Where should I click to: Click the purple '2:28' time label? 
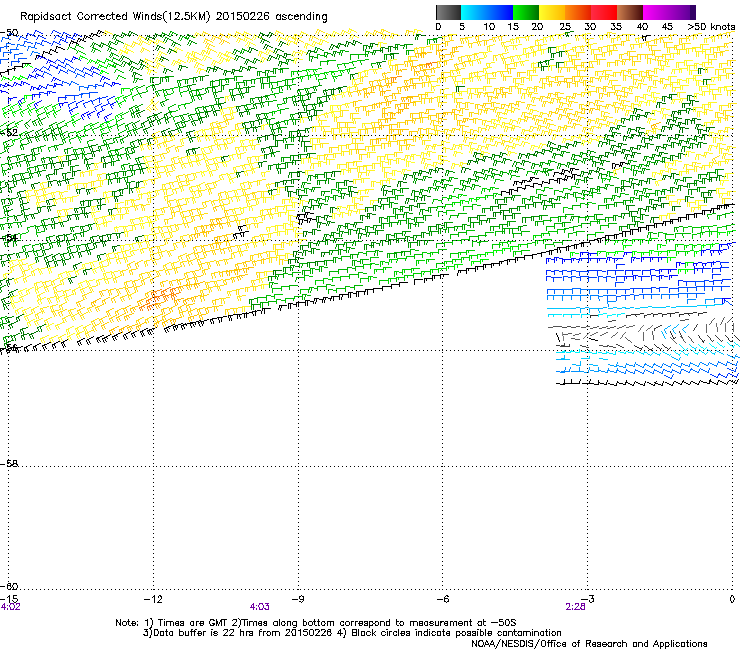pyautogui.click(x=575, y=607)
